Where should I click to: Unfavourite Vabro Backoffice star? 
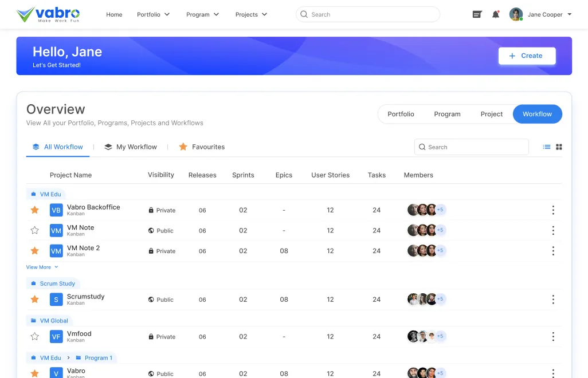tap(34, 210)
